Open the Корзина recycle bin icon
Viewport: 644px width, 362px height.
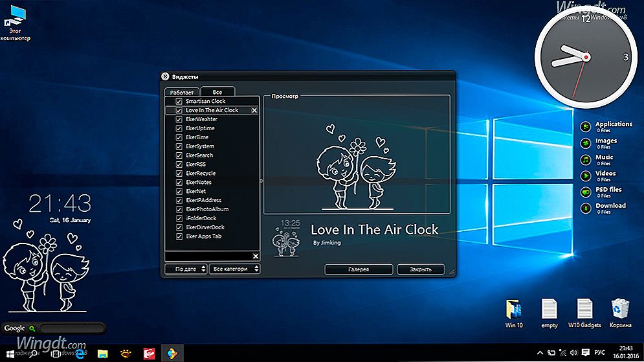click(x=620, y=313)
